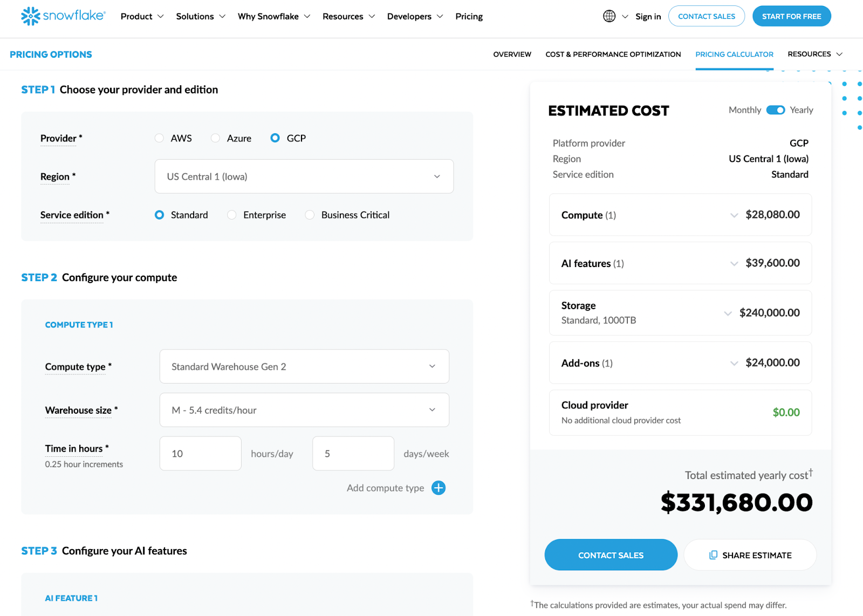This screenshot has height=616, width=863.
Task: Click the Snowflake logo
Action: tap(63, 16)
